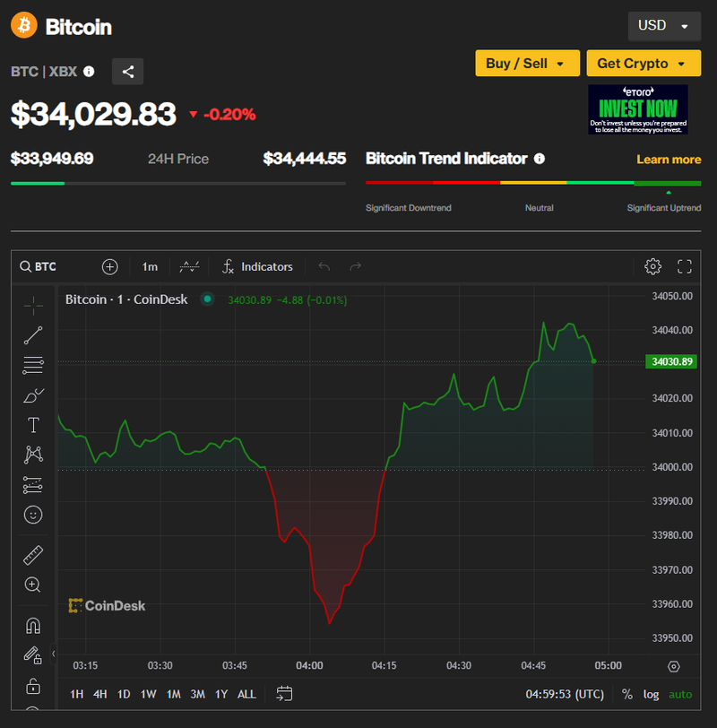Open chart settings gear
Viewport: 717px width, 728px height.
(652, 266)
